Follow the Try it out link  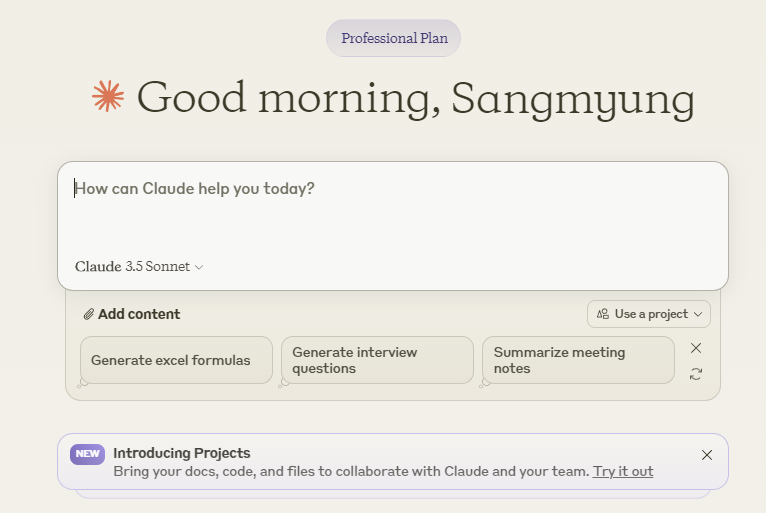click(x=623, y=471)
